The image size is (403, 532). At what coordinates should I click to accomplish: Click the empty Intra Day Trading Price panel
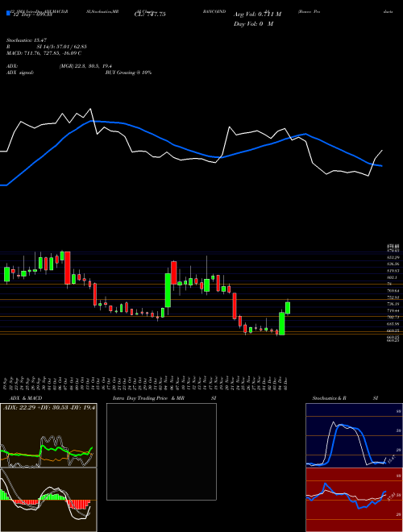click(x=161, y=451)
